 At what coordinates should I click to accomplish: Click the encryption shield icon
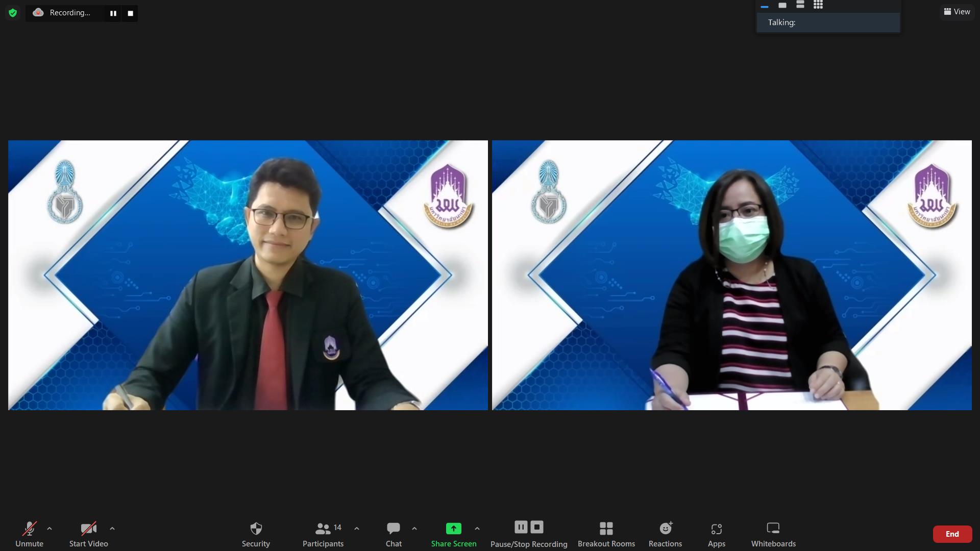click(13, 13)
